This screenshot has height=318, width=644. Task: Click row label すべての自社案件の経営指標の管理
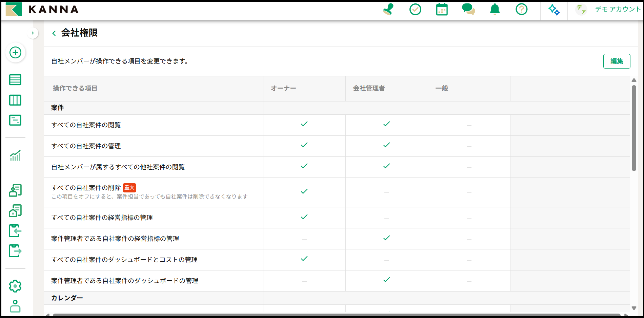pos(102,218)
